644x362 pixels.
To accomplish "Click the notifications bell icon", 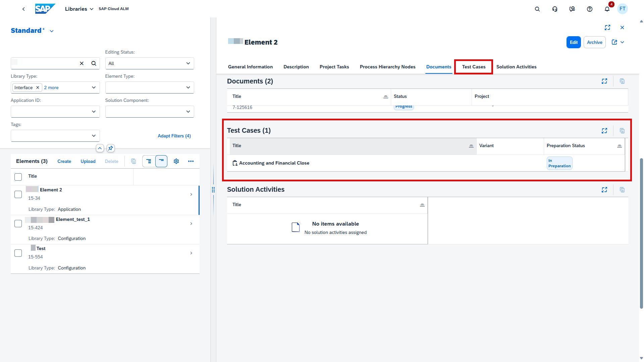I will point(607,9).
